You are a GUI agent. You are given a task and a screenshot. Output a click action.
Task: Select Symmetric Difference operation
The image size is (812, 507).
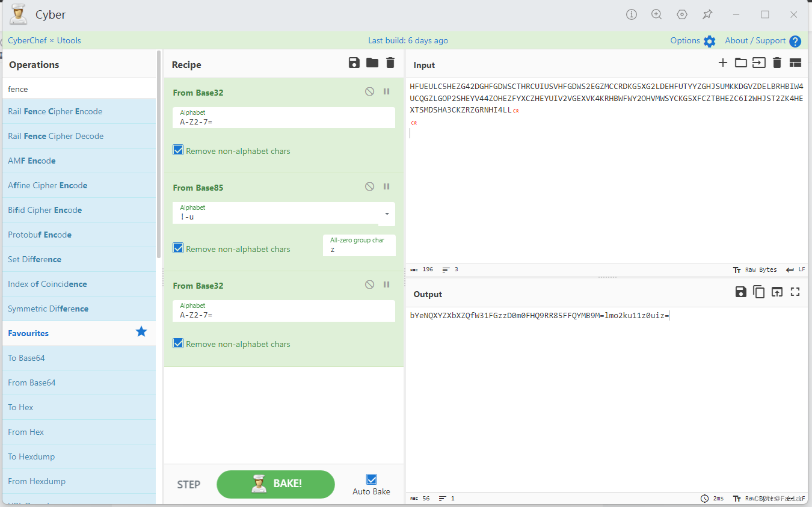79,309
